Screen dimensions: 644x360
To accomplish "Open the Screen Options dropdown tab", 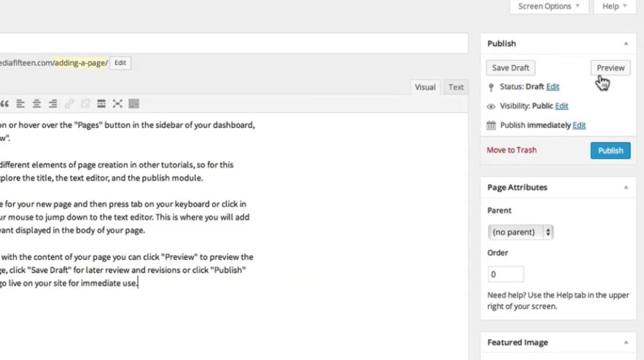I will (549, 7).
